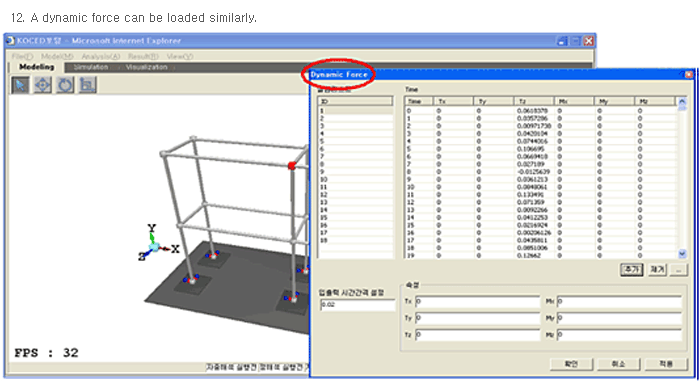This screenshot has width=700, height=382.
Task: Click the time table scroll-down arrow
Action: pyautogui.click(x=682, y=253)
